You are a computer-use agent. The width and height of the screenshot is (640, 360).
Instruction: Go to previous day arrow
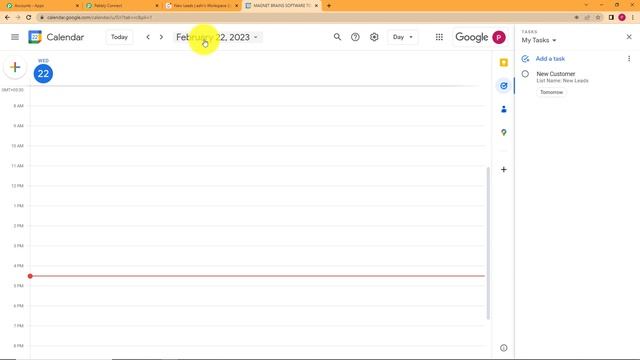pos(148,37)
